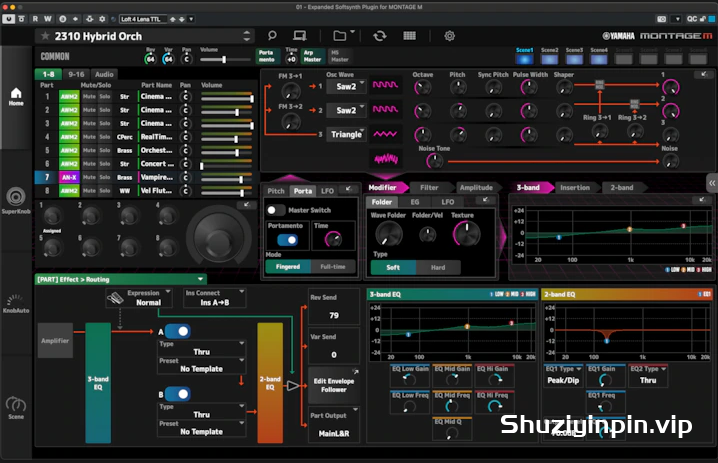Toggle the Portamento on/off switch
718x463 pixels.
[288, 240]
